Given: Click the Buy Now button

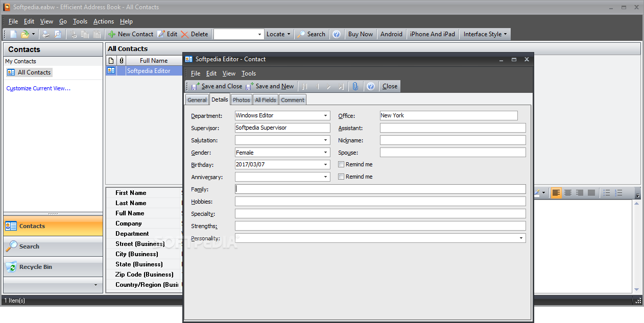Looking at the screenshot, I should coord(361,34).
